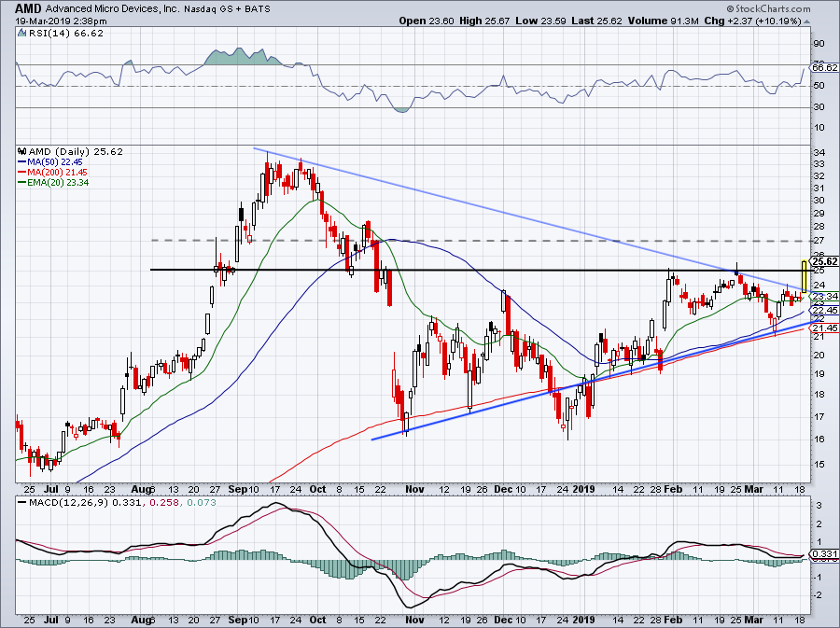Screen dimensions: 840x628
Task: Click the MACD(12,26,9) 0.331 legend text
Action: 85,503
